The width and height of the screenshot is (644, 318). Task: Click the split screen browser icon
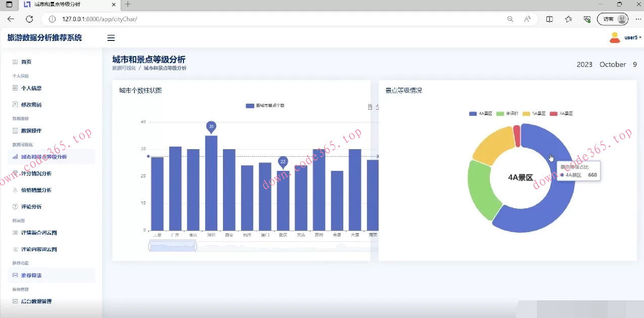tap(549, 19)
